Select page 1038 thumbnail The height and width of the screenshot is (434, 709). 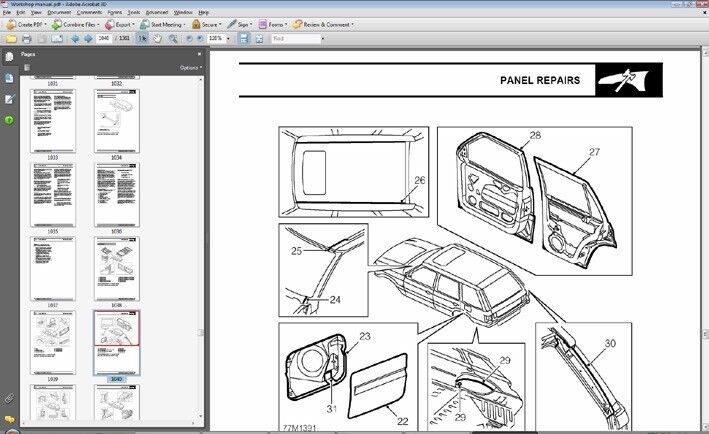pos(117,269)
